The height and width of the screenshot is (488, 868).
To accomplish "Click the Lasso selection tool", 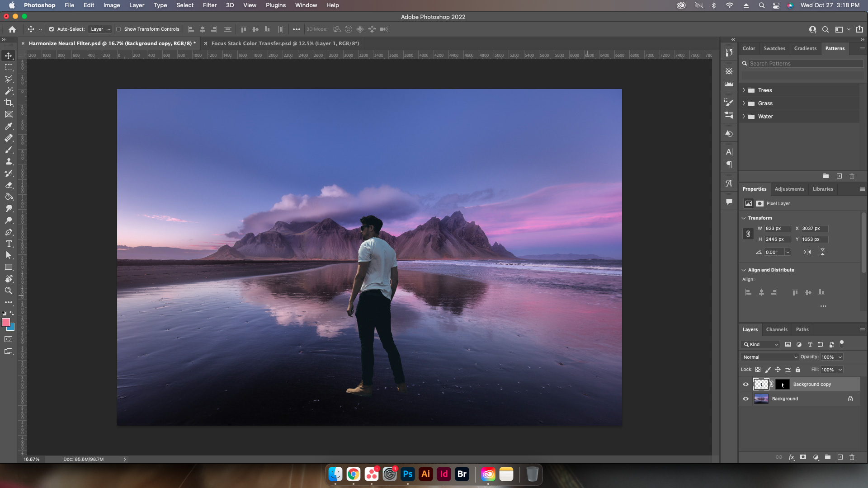I will (8, 79).
